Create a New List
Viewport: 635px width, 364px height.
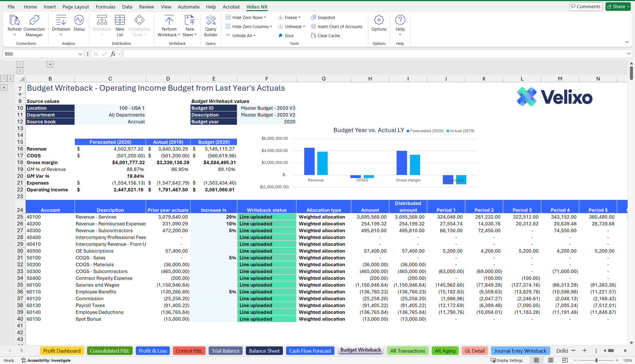[120, 26]
